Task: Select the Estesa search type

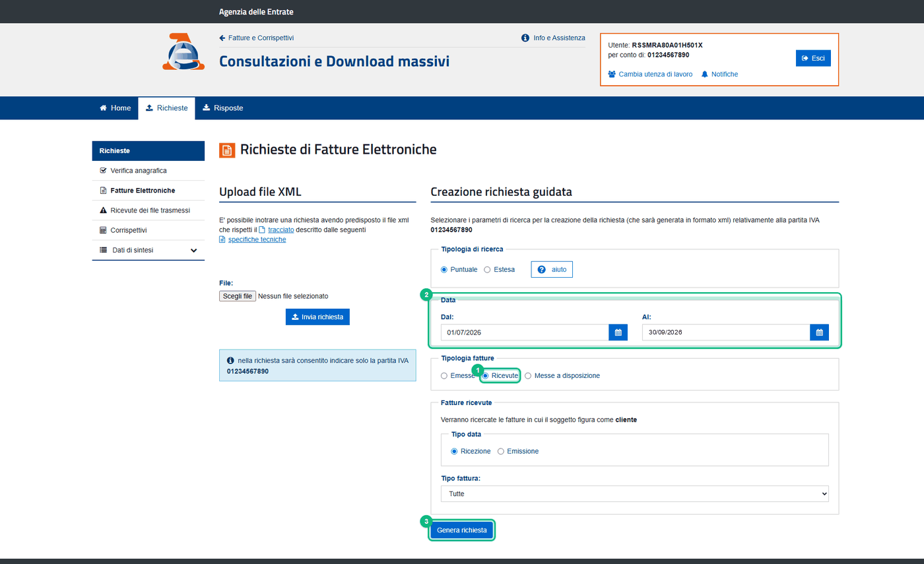Action: click(487, 270)
